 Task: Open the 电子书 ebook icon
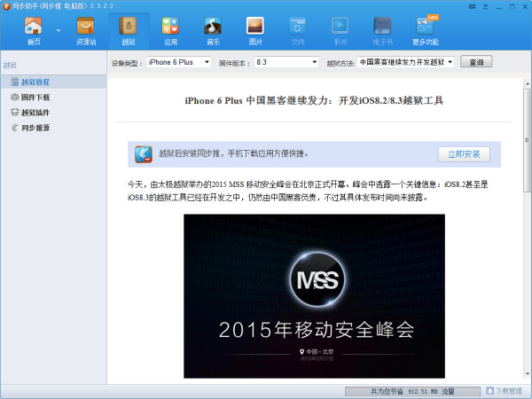click(382, 27)
